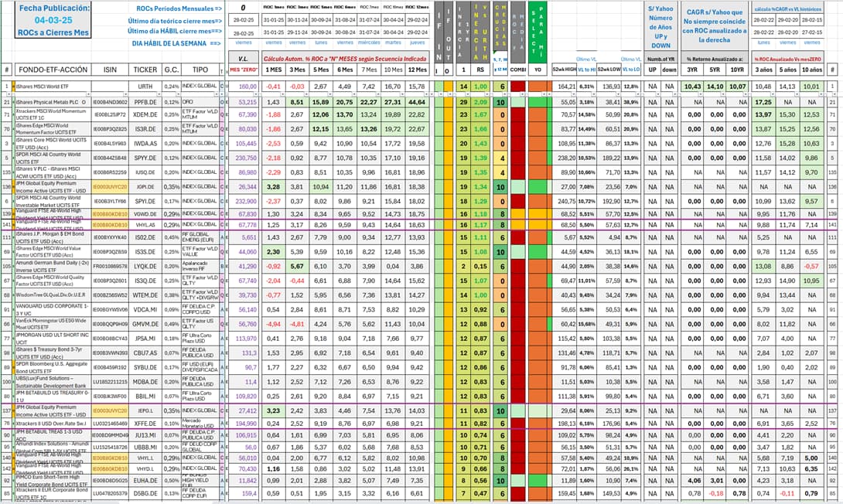Select ISIN cell IE00B4ND3602

click(x=111, y=102)
